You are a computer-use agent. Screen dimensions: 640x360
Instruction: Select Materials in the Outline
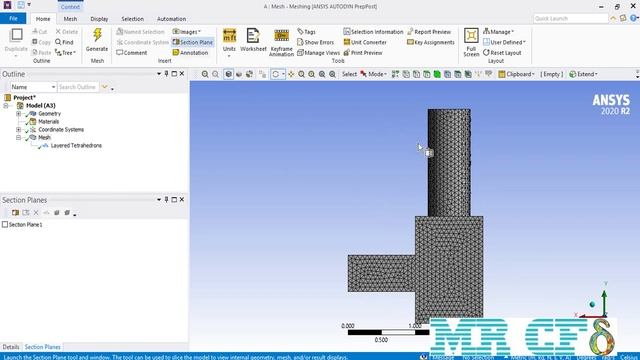point(48,122)
